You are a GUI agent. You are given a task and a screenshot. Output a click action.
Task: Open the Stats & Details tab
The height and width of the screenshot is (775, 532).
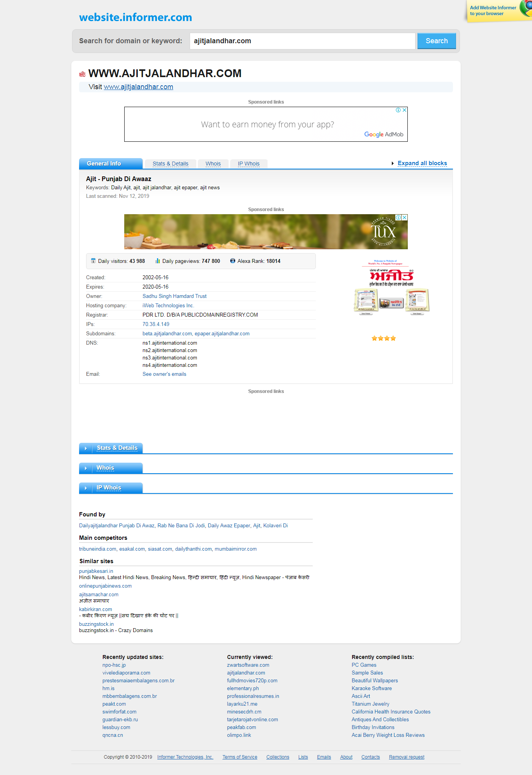[x=170, y=164]
